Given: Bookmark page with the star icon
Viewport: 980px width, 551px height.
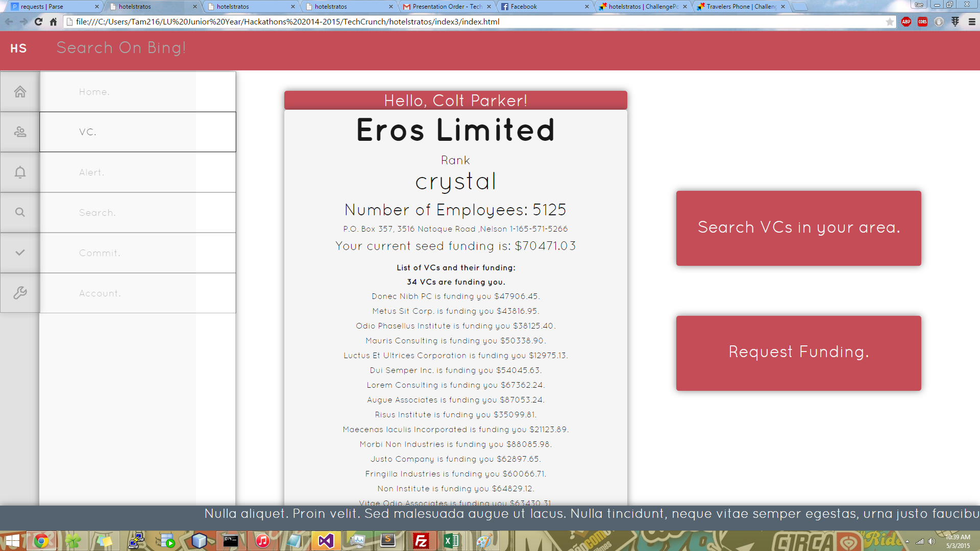Looking at the screenshot, I should 890,21.
